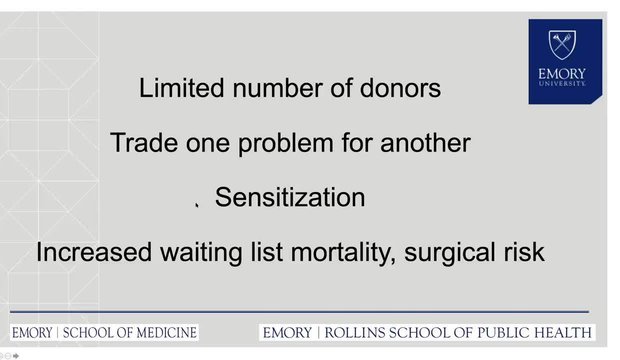The image size is (620, 360).
Task: Click the Emory University shield crest
Action: pos(562,45)
